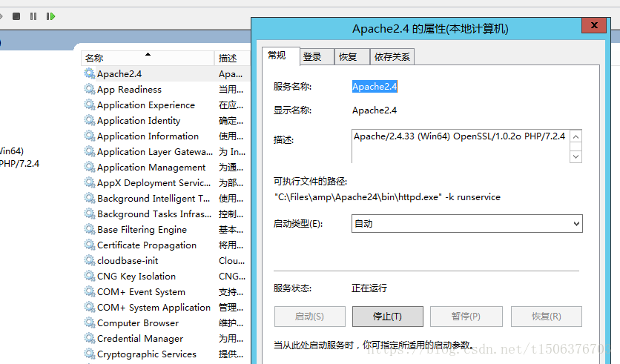Image resolution: width=620 pixels, height=364 pixels.
Task: Click the gear icon beside Computer Browser
Action: click(89, 322)
